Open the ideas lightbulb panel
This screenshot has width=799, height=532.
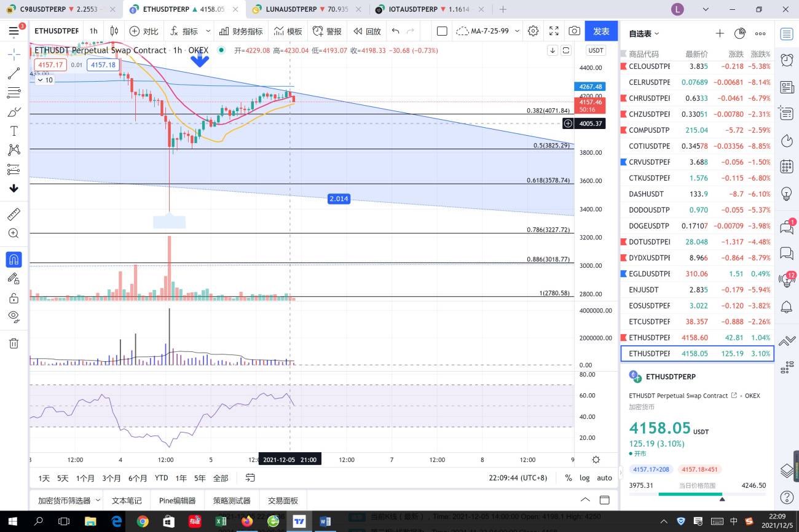coord(786,194)
